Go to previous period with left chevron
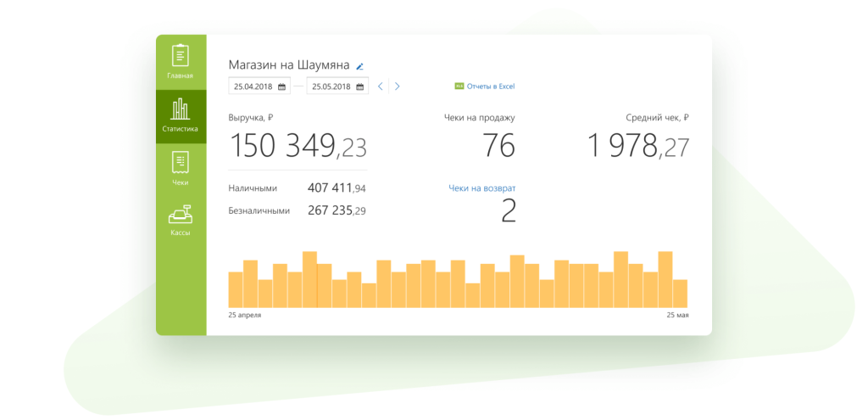This screenshot has width=868, height=420. click(x=381, y=87)
